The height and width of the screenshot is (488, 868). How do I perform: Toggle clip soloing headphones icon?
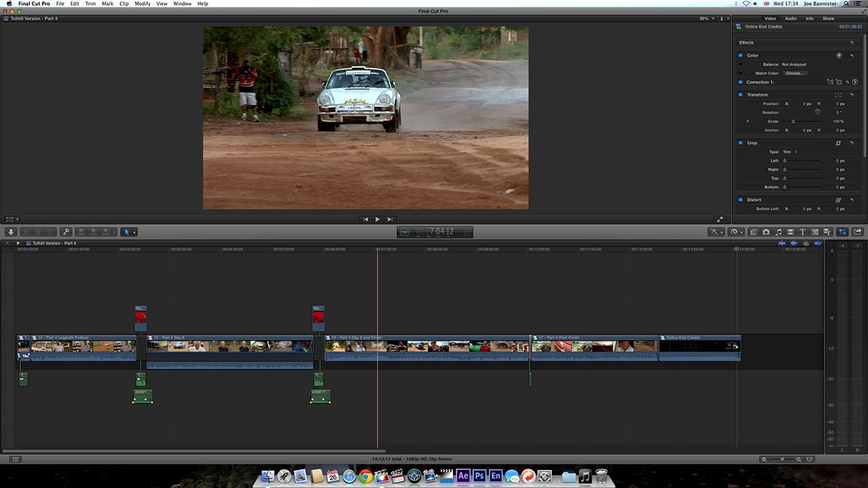806,243
